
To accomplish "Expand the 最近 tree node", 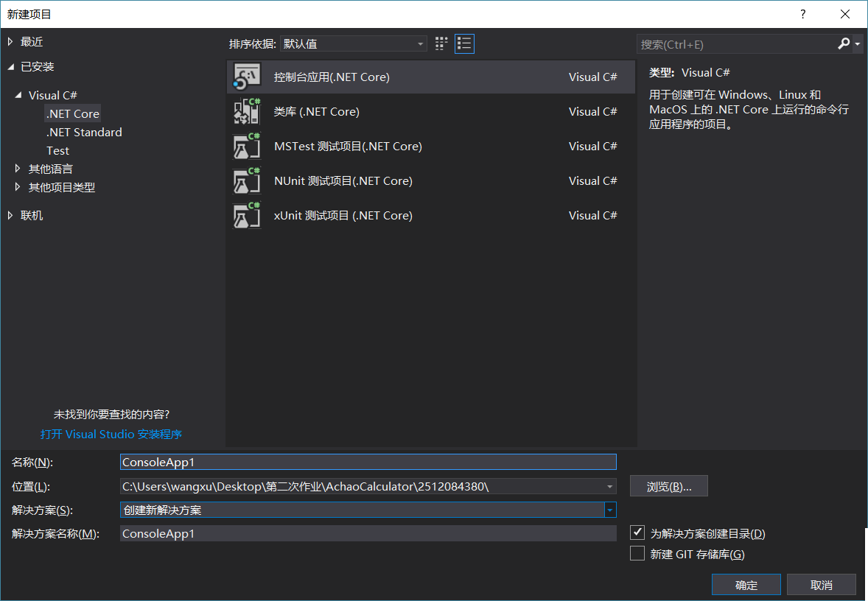I will point(10,41).
